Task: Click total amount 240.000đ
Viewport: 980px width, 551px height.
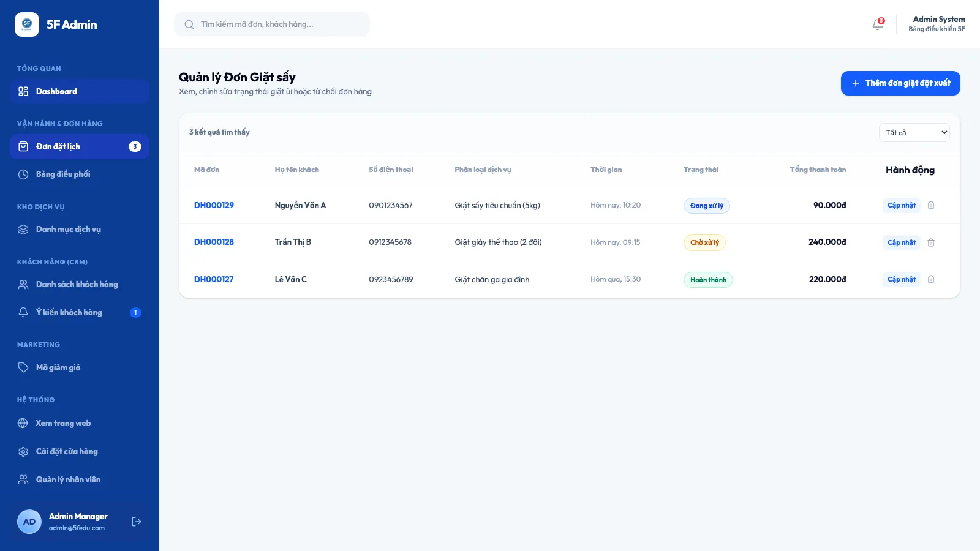Action: pyautogui.click(x=827, y=242)
